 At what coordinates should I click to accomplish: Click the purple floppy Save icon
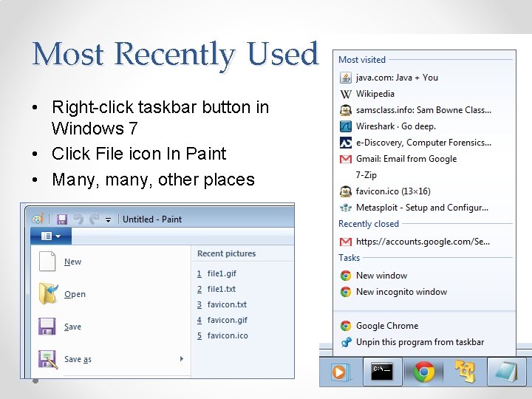[x=47, y=327]
